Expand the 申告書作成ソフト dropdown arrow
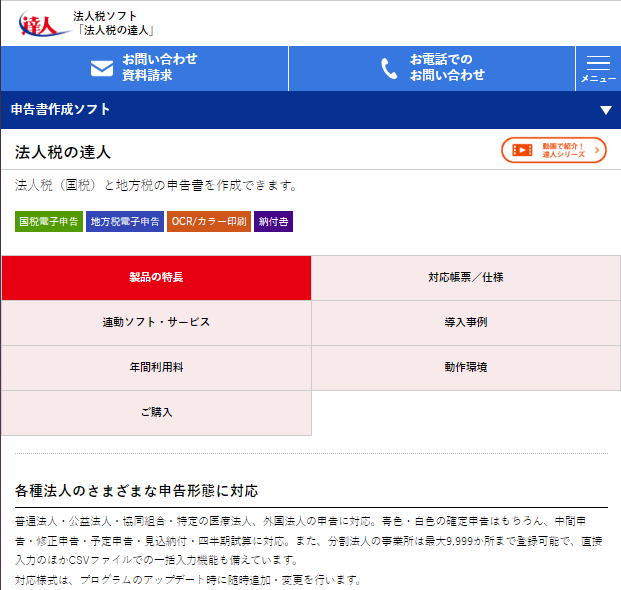The width and height of the screenshot is (621, 590). click(x=605, y=110)
